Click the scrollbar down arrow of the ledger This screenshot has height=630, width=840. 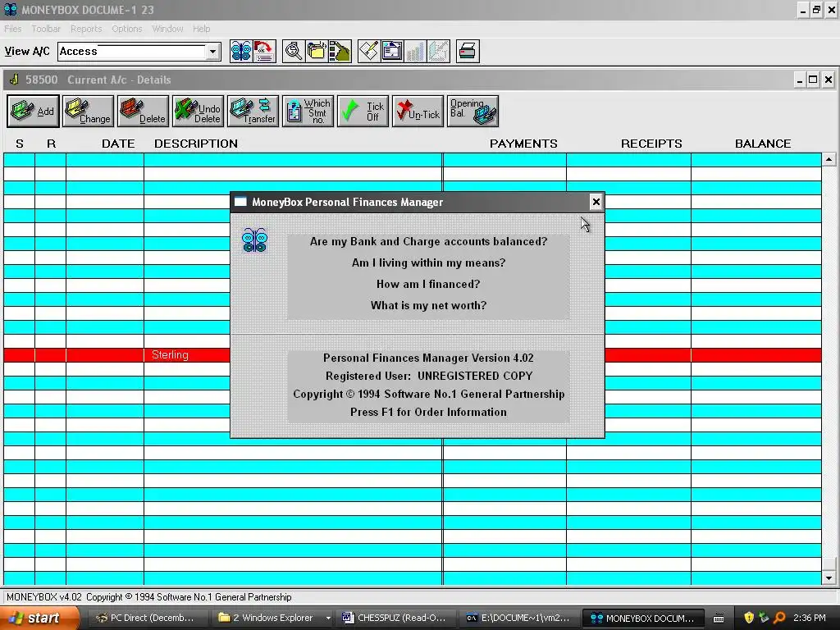coord(829,578)
